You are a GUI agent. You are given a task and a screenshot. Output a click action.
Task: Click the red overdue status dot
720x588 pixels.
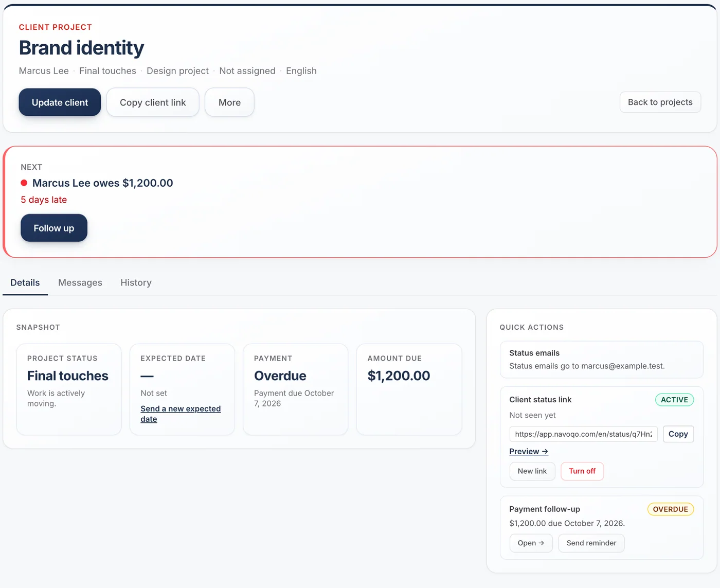(x=24, y=183)
